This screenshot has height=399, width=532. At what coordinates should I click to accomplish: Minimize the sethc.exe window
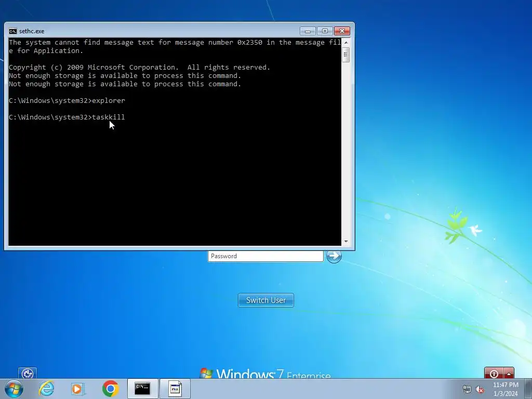[308, 31]
